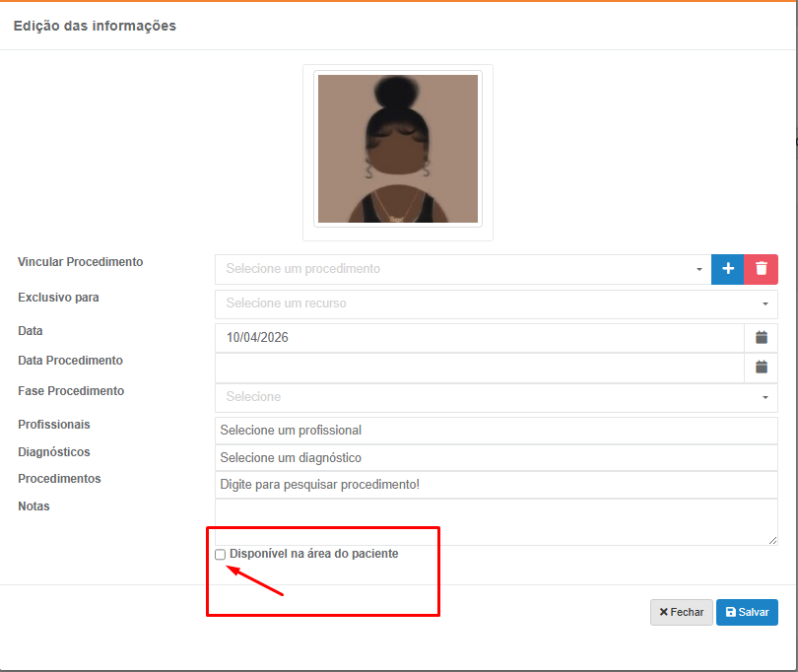The height and width of the screenshot is (672, 798).
Task: Click the Disponível na área do paciente label
Action: tap(313, 554)
